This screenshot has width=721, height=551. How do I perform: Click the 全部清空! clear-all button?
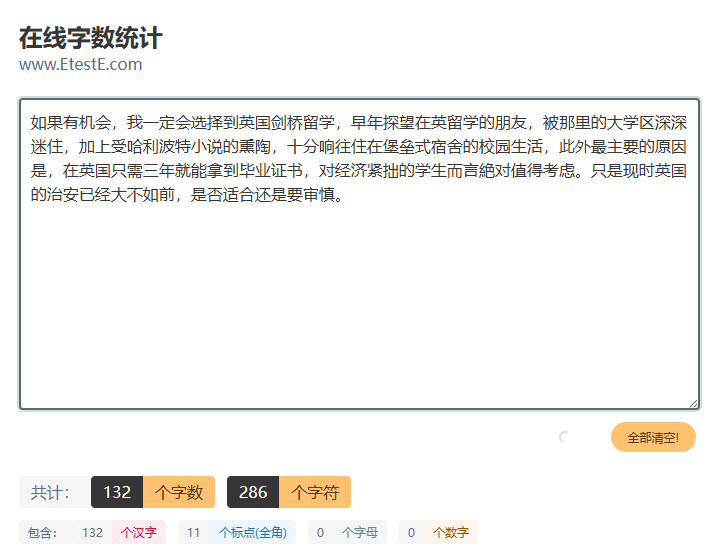pyautogui.click(x=653, y=437)
